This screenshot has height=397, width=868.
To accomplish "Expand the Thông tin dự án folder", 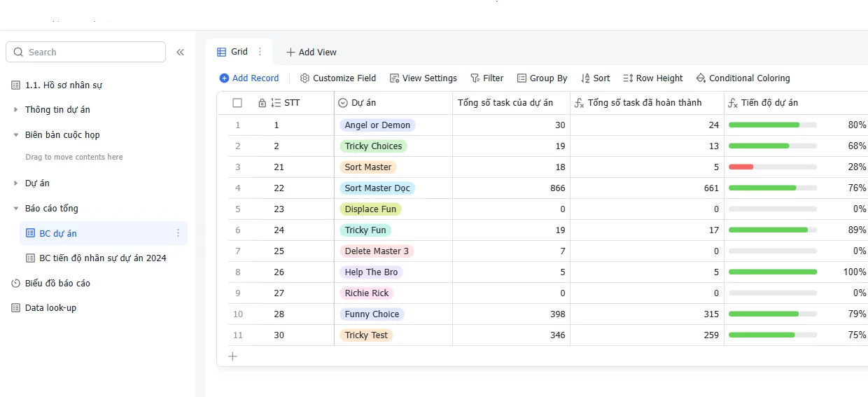I will point(16,110).
